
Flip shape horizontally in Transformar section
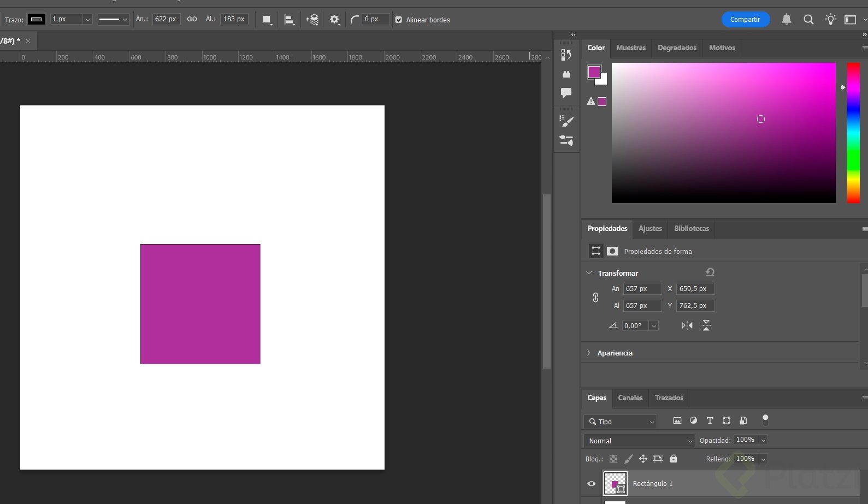[687, 325]
